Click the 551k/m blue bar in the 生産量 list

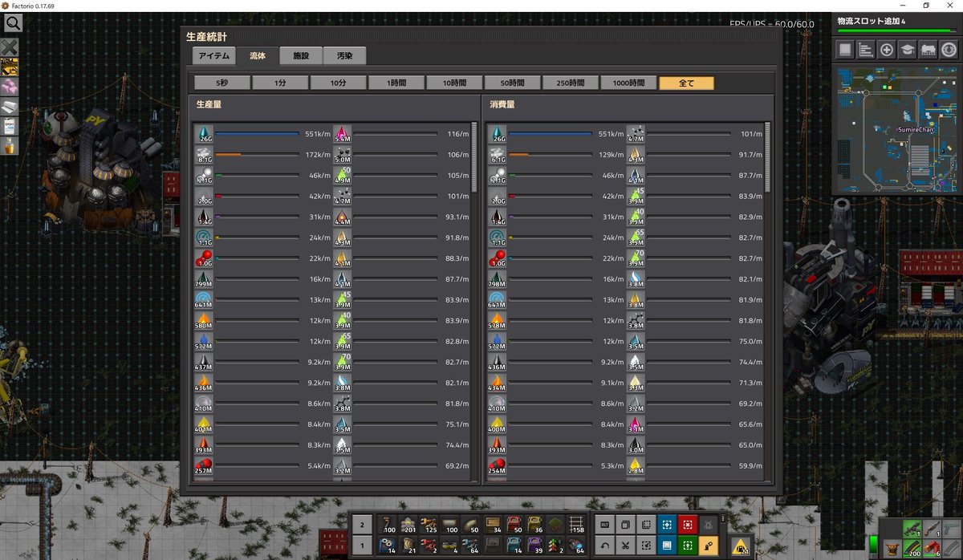click(257, 134)
